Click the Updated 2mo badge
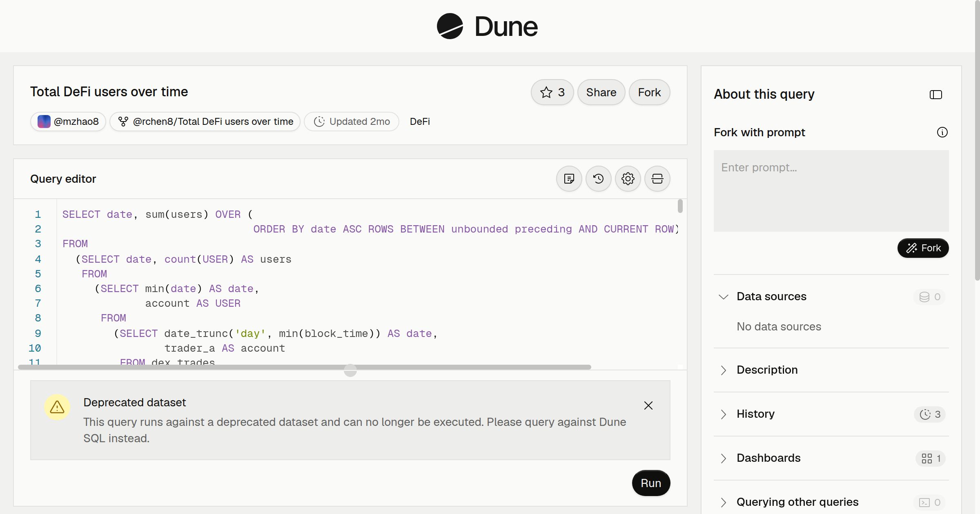This screenshot has width=980, height=514. tap(352, 122)
